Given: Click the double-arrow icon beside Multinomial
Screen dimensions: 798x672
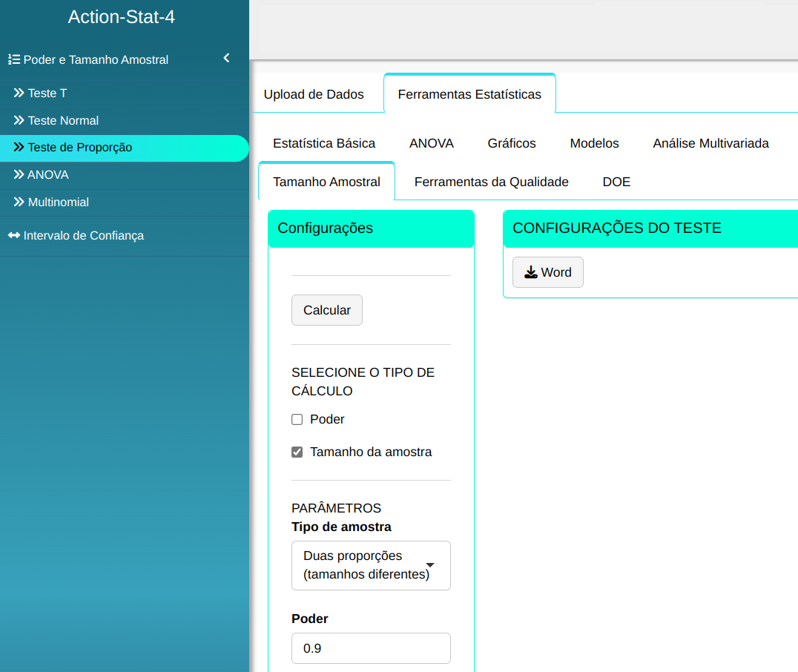Looking at the screenshot, I should (x=19, y=202).
